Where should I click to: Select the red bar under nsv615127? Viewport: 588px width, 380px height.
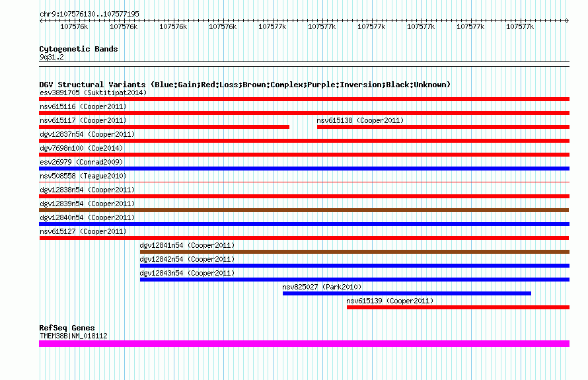click(304, 238)
